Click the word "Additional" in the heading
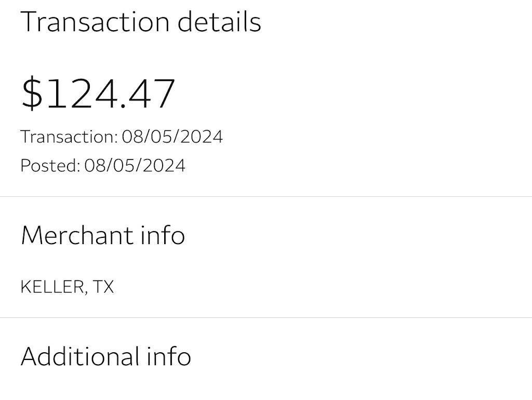 (x=80, y=356)
